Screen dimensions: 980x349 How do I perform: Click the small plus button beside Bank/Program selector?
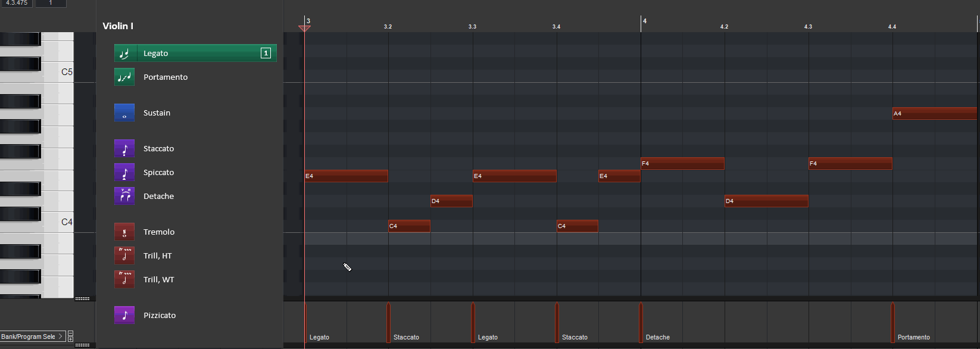[x=70, y=339]
